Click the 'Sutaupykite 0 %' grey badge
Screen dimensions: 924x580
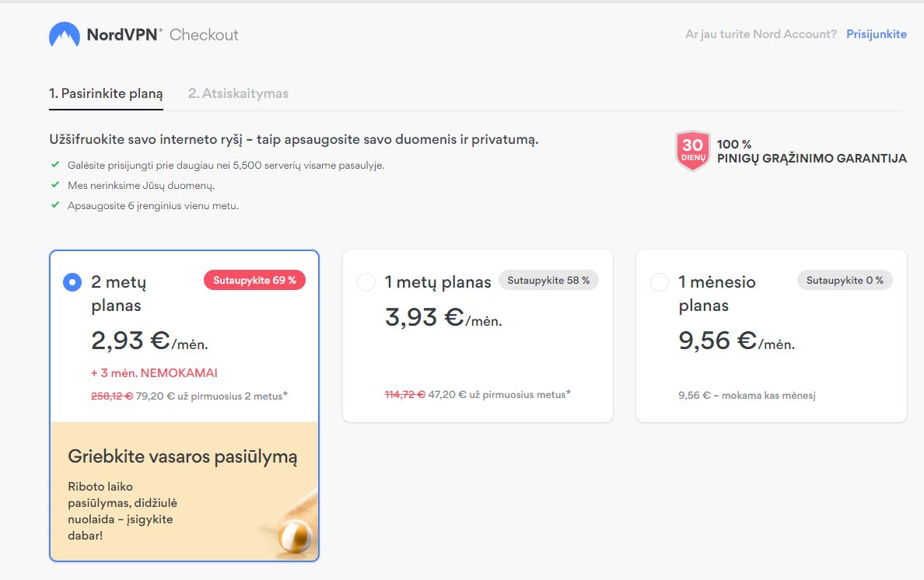(x=845, y=281)
